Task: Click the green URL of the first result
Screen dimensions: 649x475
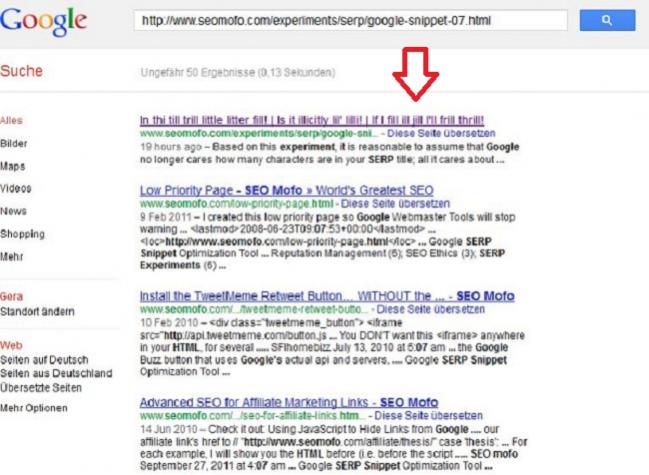Action: [x=259, y=133]
